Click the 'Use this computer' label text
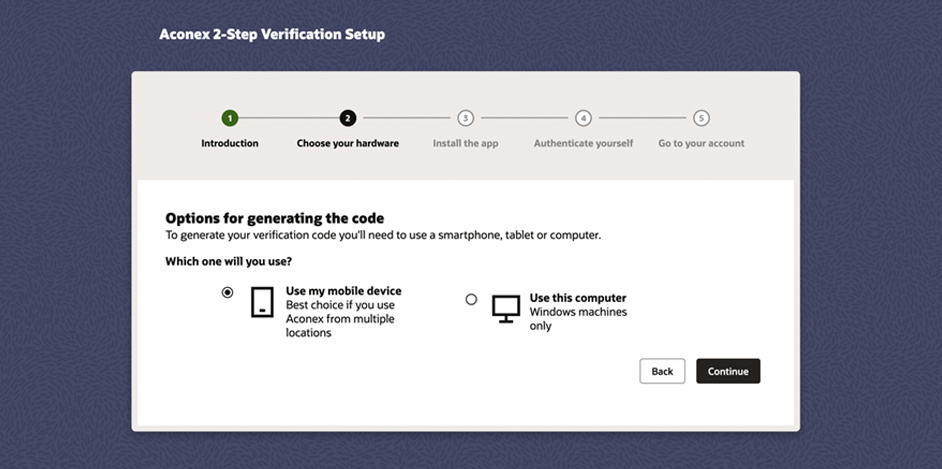Viewport: 942px width, 469px height. click(x=578, y=298)
